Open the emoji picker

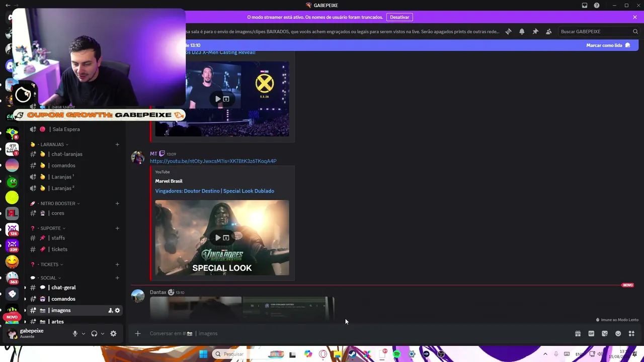[x=618, y=333]
